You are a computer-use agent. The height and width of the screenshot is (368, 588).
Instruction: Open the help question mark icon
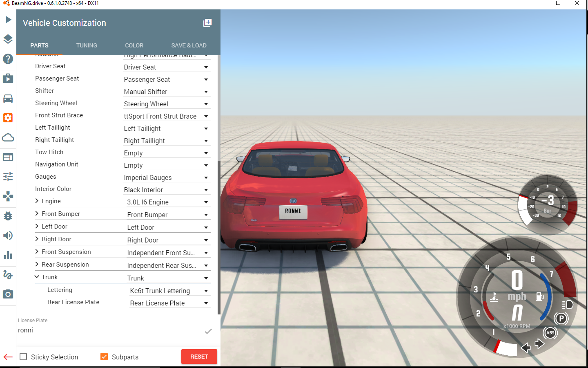[x=8, y=59]
